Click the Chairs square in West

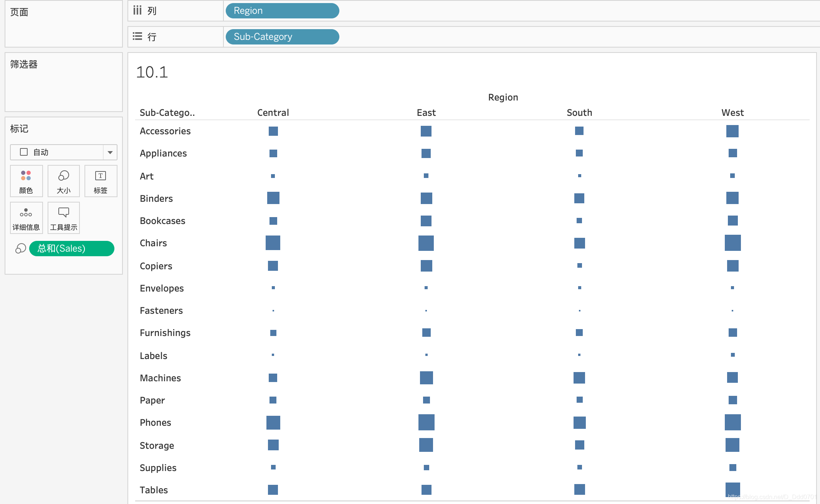(x=732, y=243)
